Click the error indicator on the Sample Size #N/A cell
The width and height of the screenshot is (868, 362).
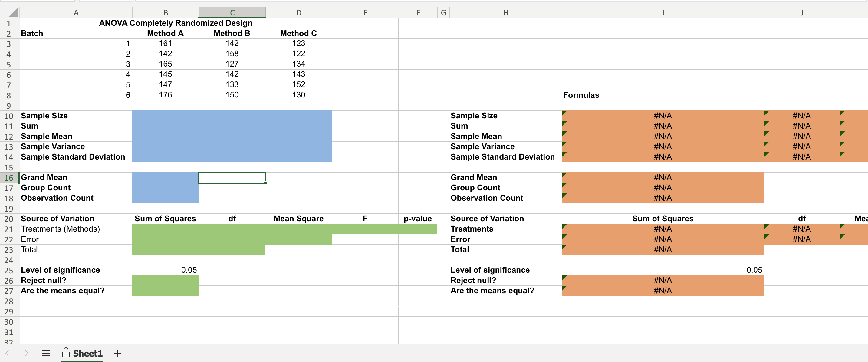click(x=564, y=113)
